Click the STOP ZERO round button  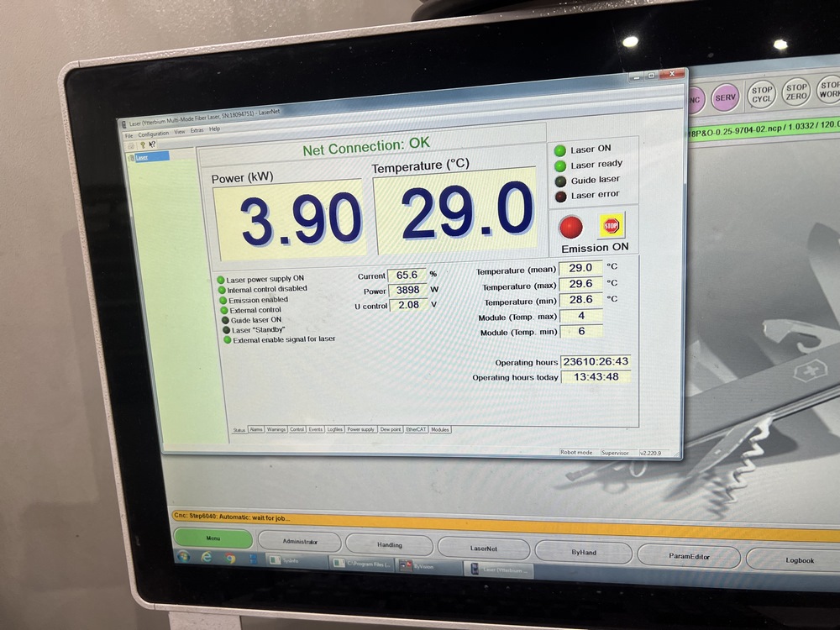click(796, 92)
